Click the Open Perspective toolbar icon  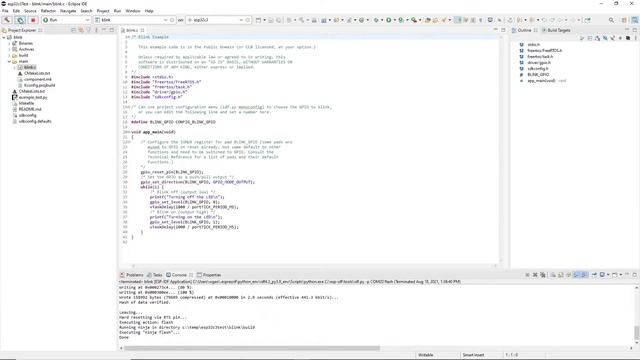click(624, 20)
